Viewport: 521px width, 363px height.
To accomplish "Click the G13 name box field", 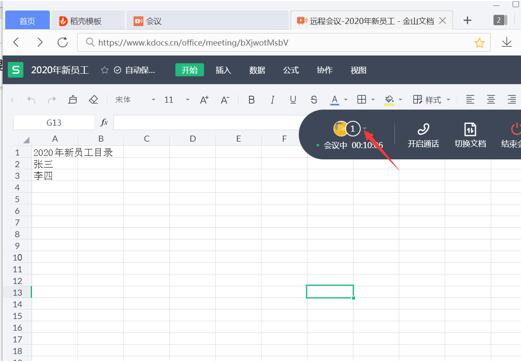I will click(x=54, y=123).
